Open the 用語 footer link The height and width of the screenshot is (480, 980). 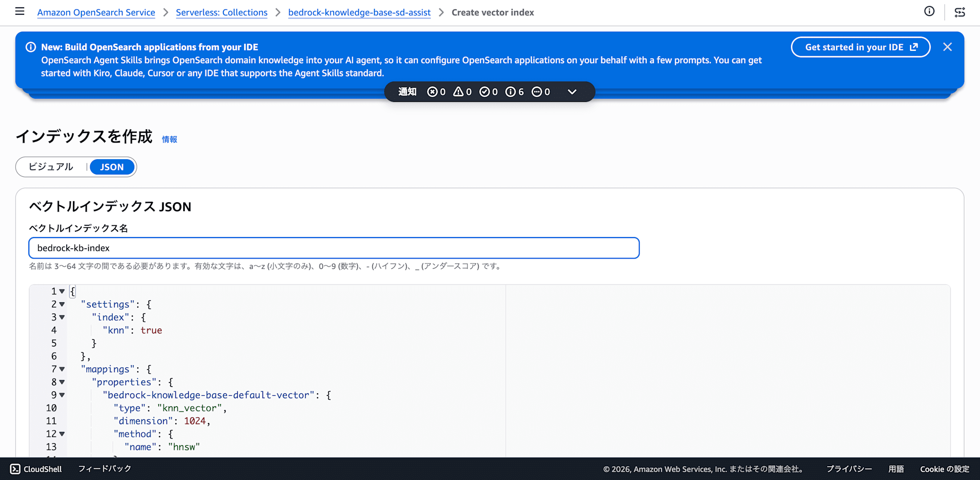[x=896, y=469]
